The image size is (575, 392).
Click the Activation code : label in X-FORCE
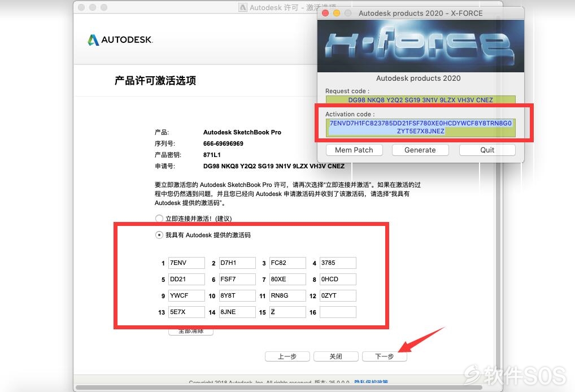pos(350,114)
